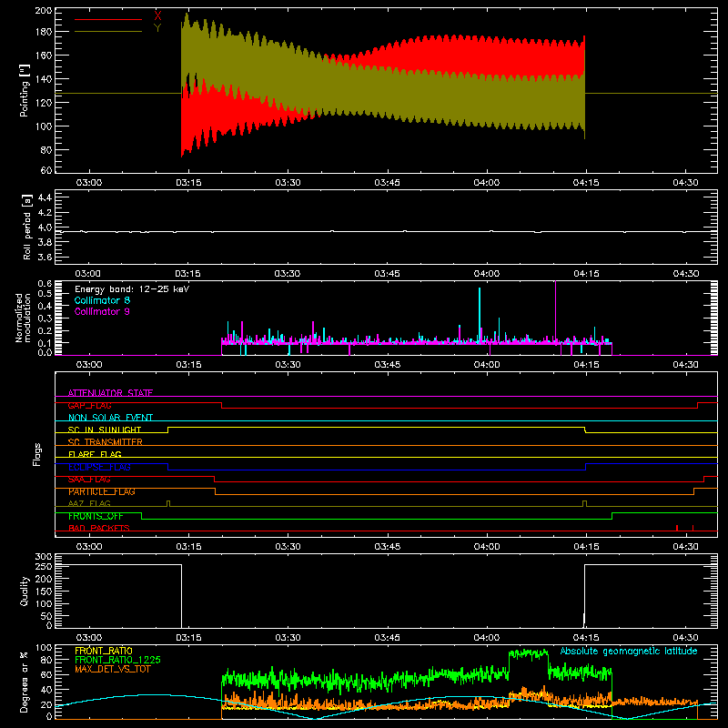The height and width of the screenshot is (728, 728).
Task: Click the 04:00 time label under Flags plot
Action: pyautogui.click(x=487, y=547)
